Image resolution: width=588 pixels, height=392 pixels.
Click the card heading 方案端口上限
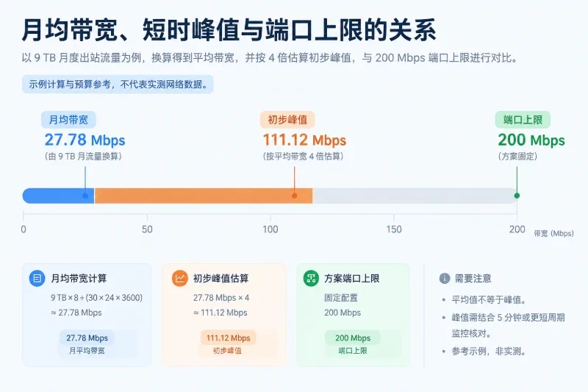(352, 278)
